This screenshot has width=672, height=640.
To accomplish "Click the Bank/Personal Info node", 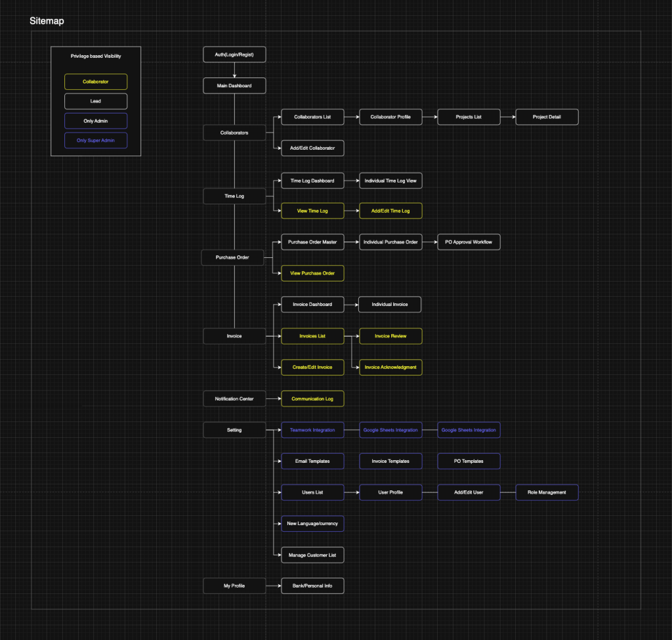I will 312,586.
